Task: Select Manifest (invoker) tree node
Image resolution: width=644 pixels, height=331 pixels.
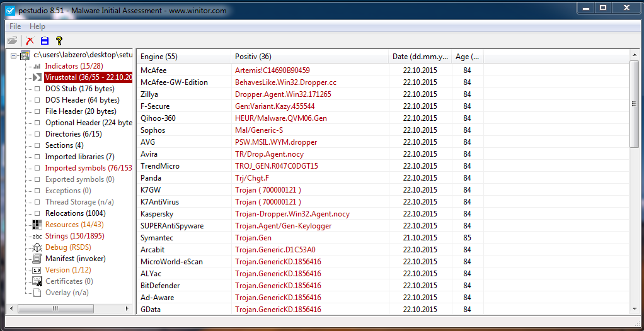Action: [x=76, y=259]
